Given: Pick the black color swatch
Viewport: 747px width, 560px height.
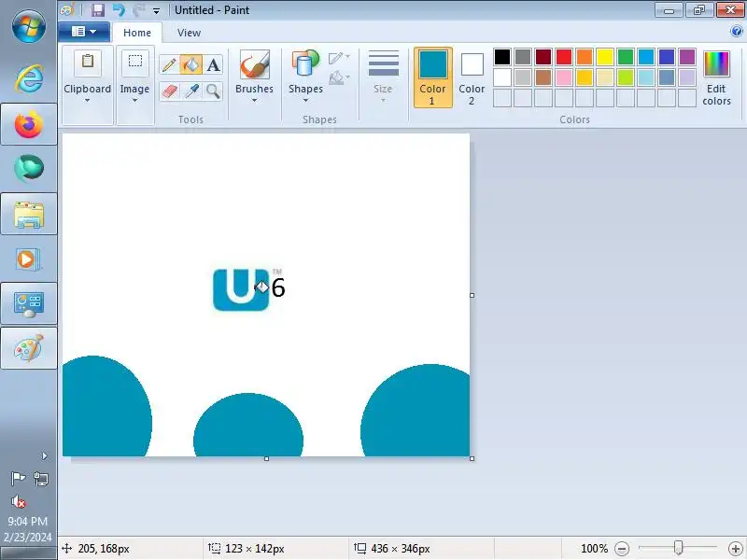Looking at the screenshot, I should (x=502, y=57).
